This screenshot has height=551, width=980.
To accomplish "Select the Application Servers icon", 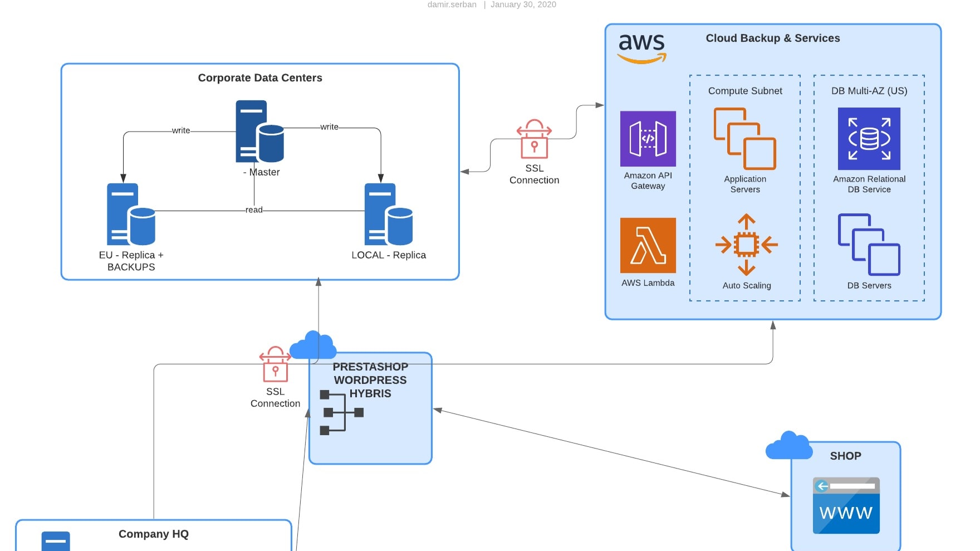I will coord(745,139).
